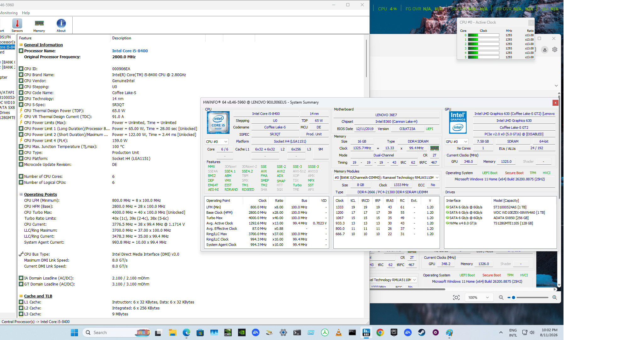Open the About dialog from the toolbar
The image size is (644, 340).
pyautogui.click(x=61, y=25)
